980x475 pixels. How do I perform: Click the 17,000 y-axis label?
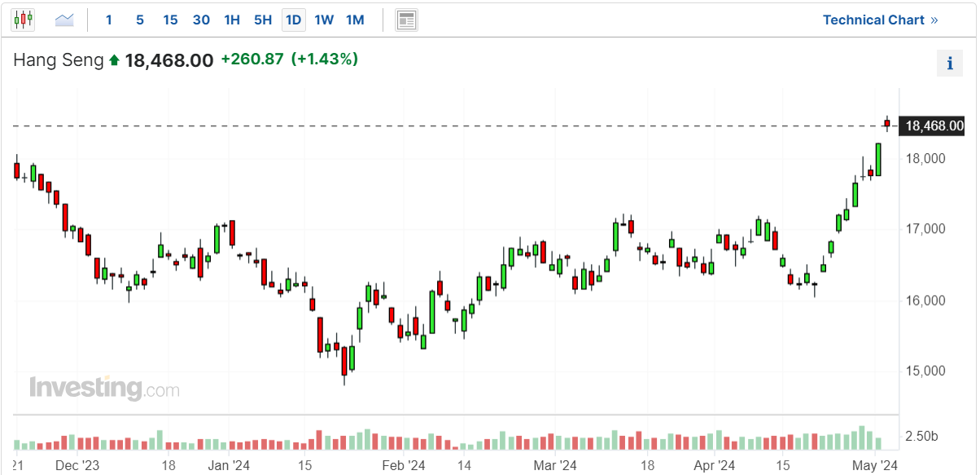[x=924, y=229]
